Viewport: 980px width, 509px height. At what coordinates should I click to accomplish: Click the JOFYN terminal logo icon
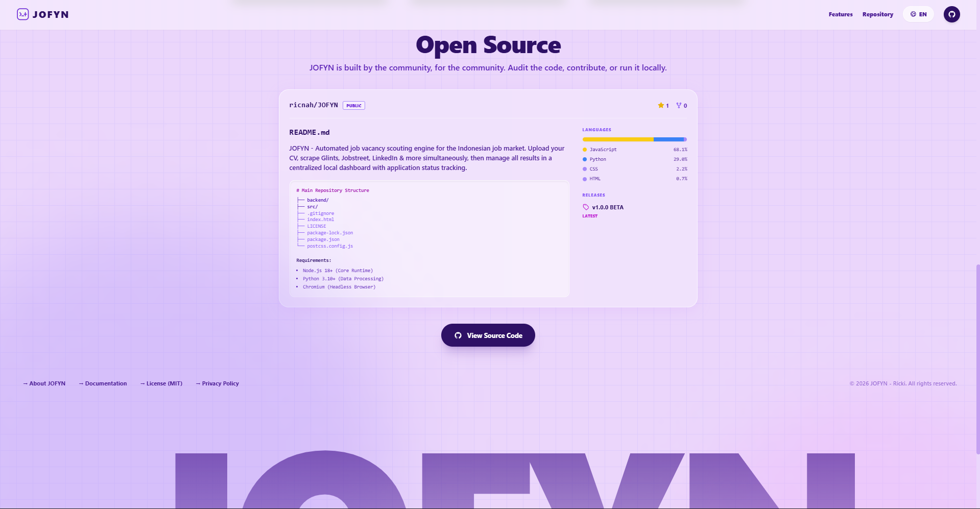click(22, 14)
